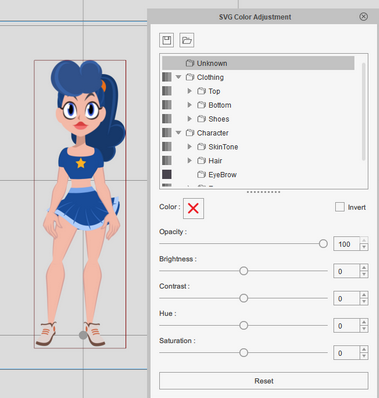Enable the Invert checkbox
This screenshot has height=398, width=379.
(340, 207)
